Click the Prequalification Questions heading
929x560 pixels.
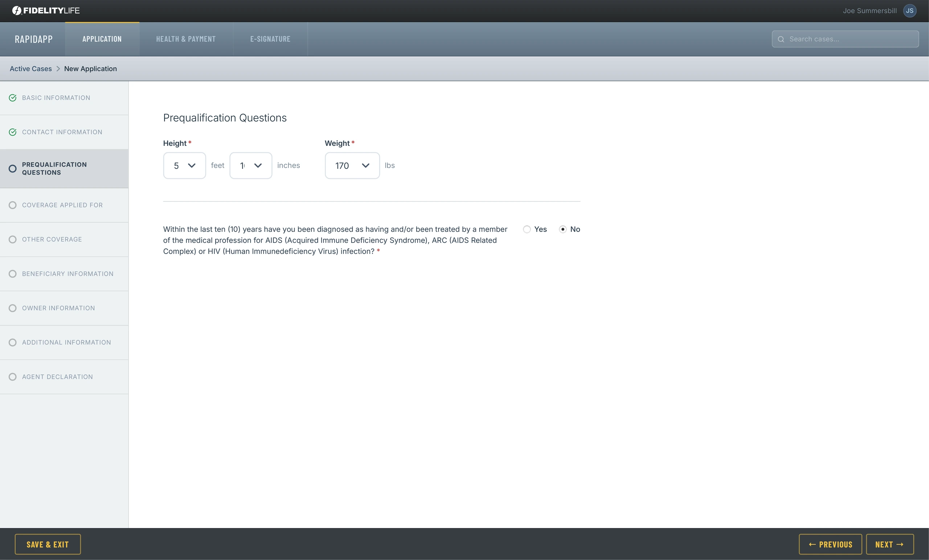(225, 118)
